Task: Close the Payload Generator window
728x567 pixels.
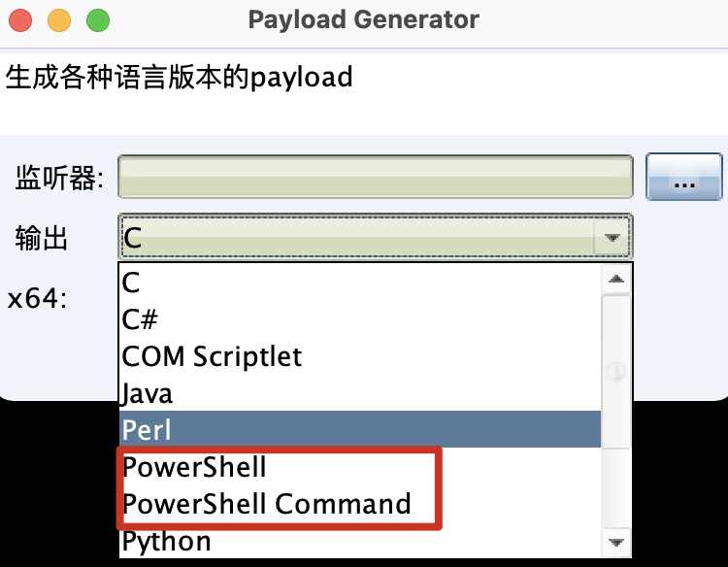Action: [20, 20]
